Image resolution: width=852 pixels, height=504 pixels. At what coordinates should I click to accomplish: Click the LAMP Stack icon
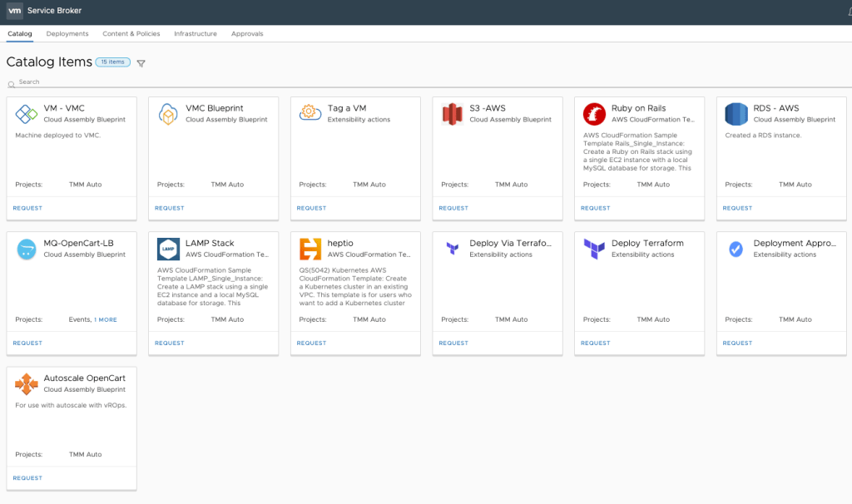click(x=168, y=249)
